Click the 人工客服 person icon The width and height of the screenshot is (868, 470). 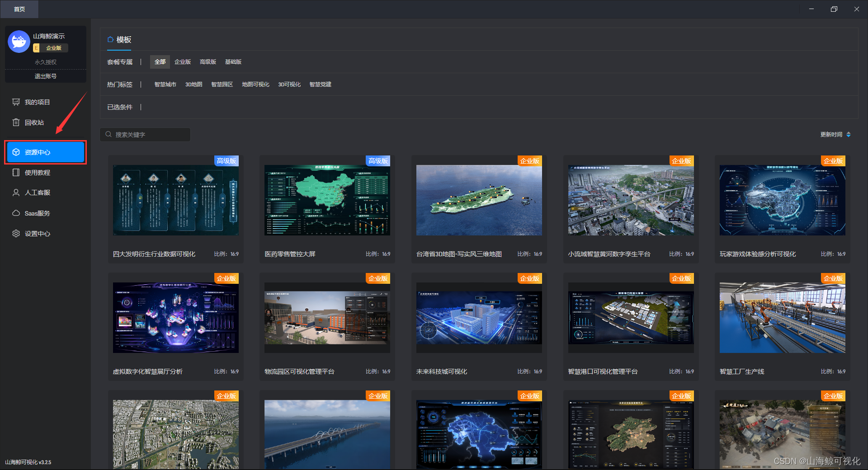coord(16,193)
